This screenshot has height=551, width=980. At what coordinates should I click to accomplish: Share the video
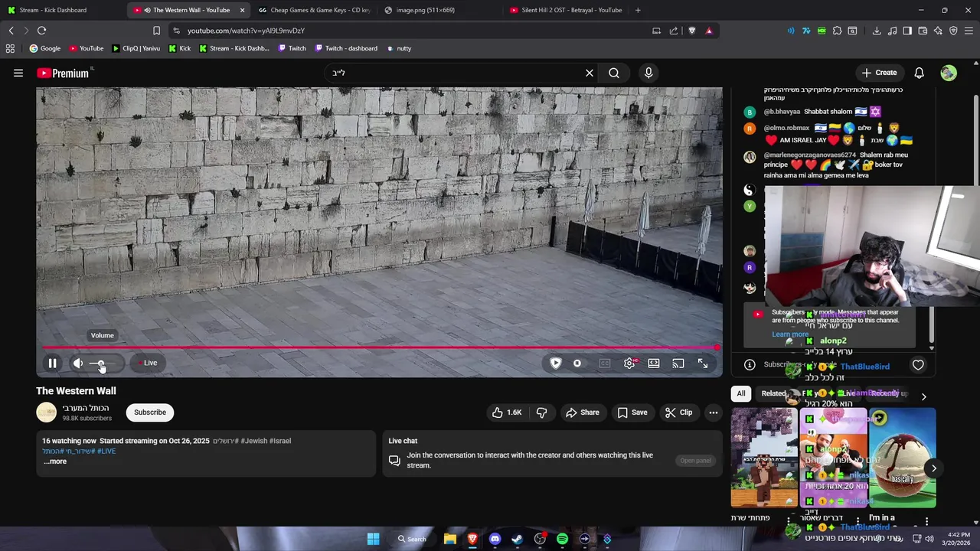tap(583, 412)
